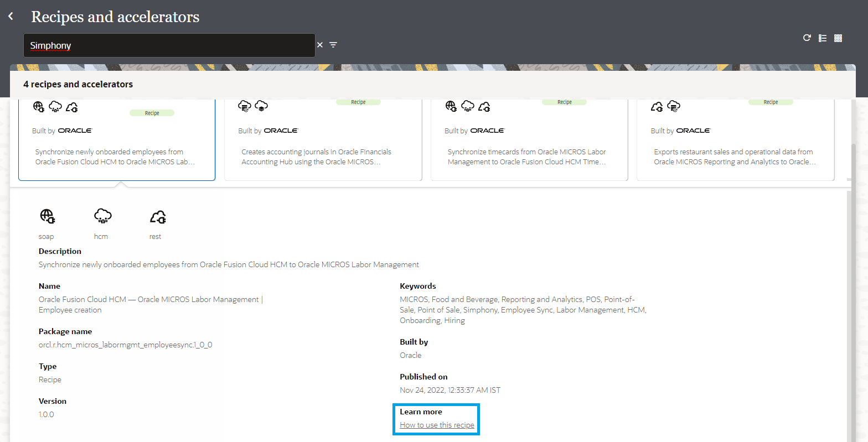868x442 pixels.
Task: Click second cloud icon on sales export card
Action: tap(674, 106)
